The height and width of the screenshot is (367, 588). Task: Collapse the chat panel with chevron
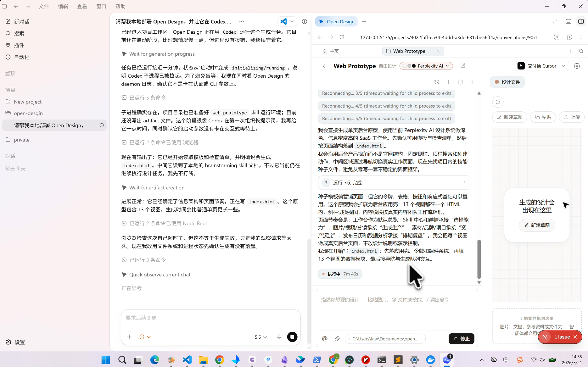pos(472,82)
